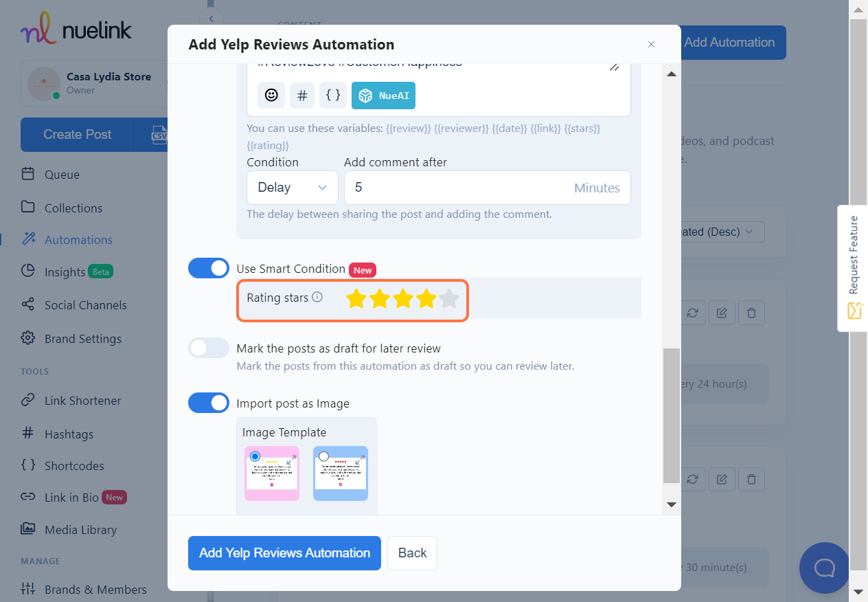Image resolution: width=868 pixels, height=602 pixels.
Task: Click the Add Automation button
Action: (x=733, y=43)
